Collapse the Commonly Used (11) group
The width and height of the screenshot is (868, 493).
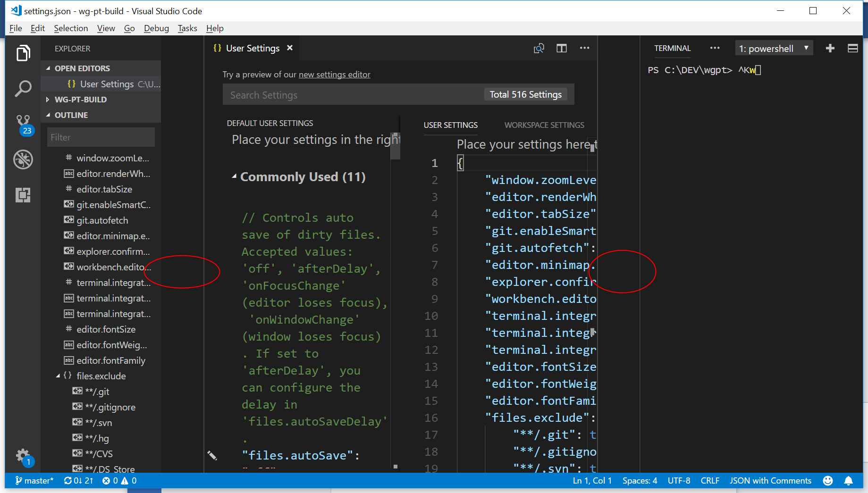(x=234, y=176)
